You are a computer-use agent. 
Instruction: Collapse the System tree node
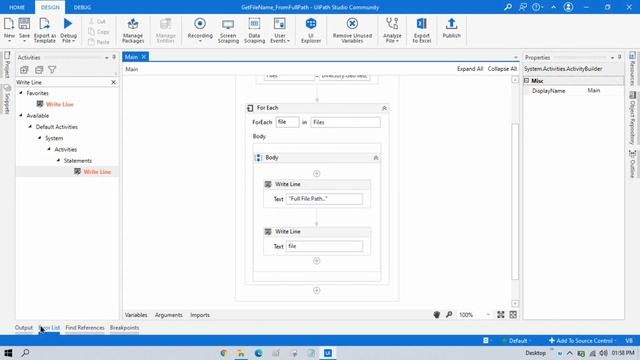[40, 138]
